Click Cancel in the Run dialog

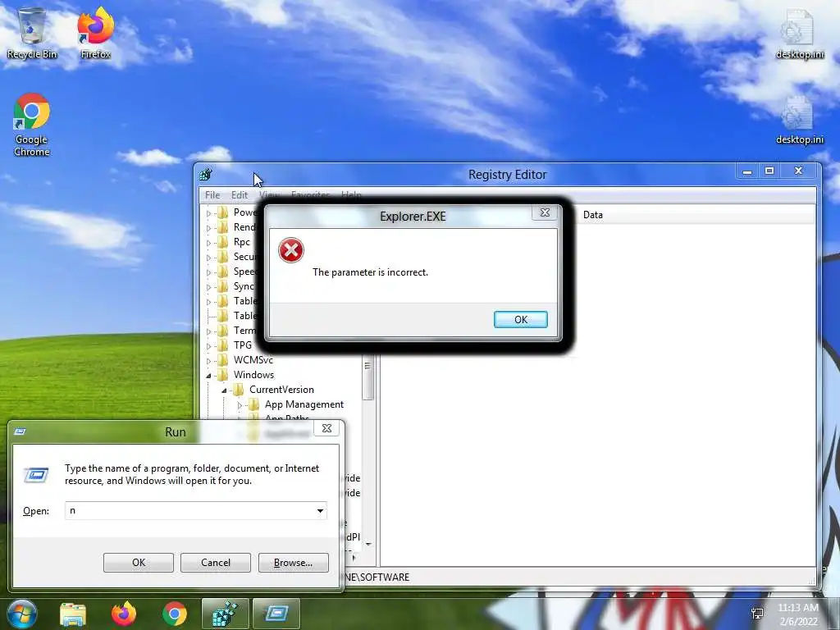point(216,563)
